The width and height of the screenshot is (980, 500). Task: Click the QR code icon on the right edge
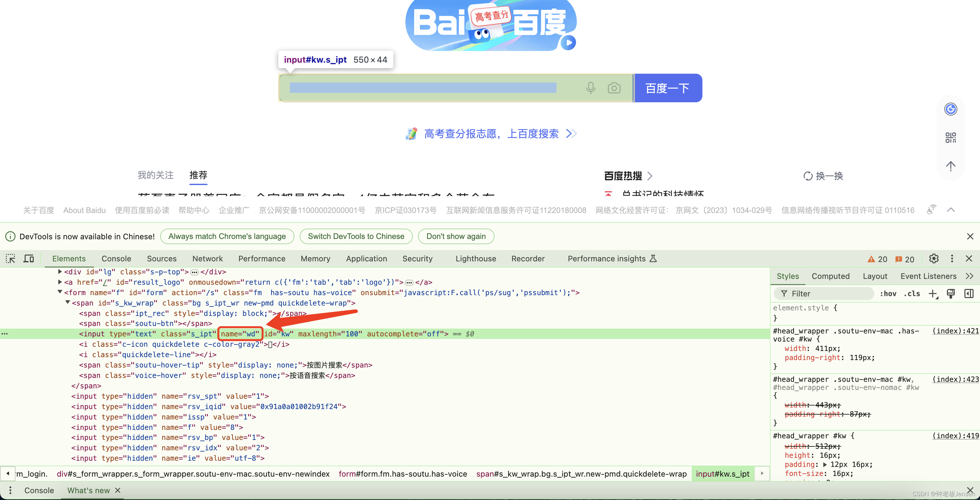tap(951, 137)
